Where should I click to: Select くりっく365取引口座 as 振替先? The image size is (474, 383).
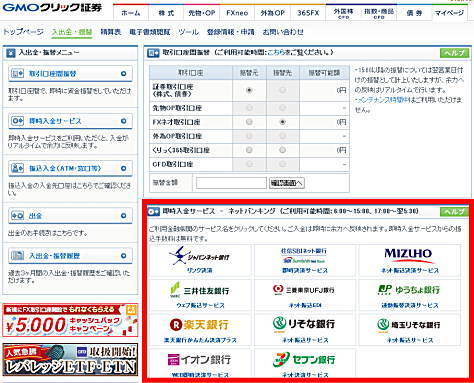click(282, 150)
